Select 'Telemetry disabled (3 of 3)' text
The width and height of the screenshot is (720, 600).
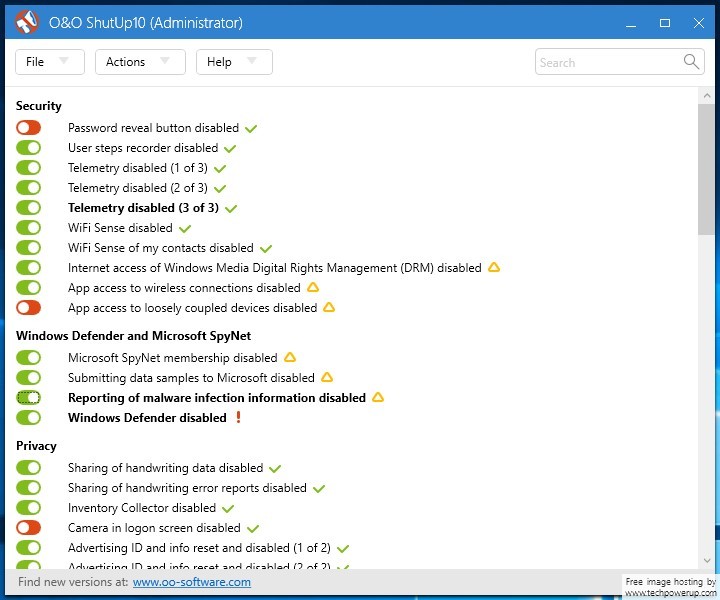[143, 207]
